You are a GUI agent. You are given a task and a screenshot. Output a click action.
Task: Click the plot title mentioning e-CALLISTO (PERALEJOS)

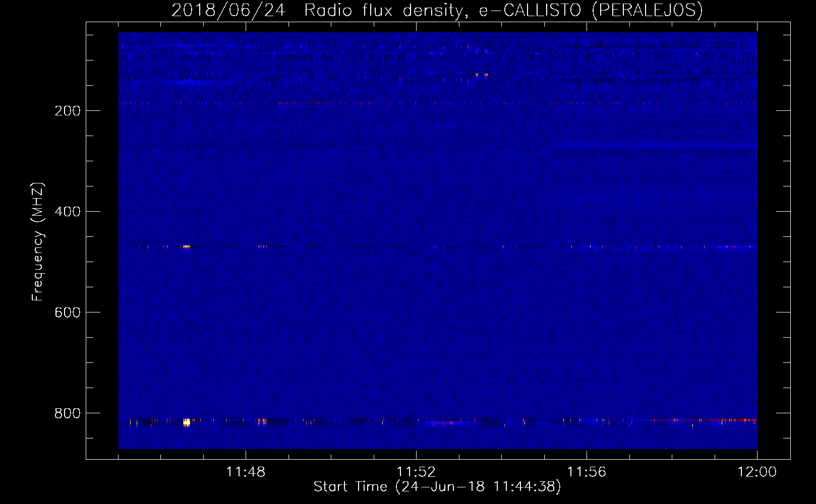(x=437, y=10)
